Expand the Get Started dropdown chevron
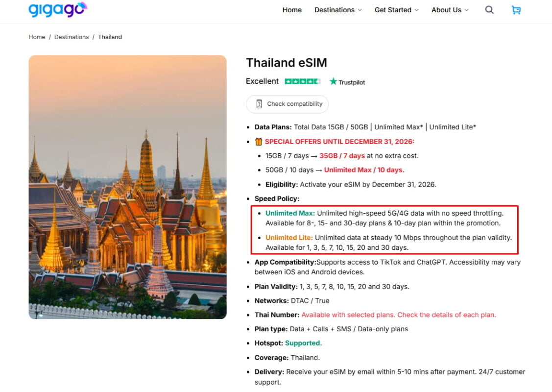This screenshot has height=392, width=552. pyautogui.click(x=416, y=10)
